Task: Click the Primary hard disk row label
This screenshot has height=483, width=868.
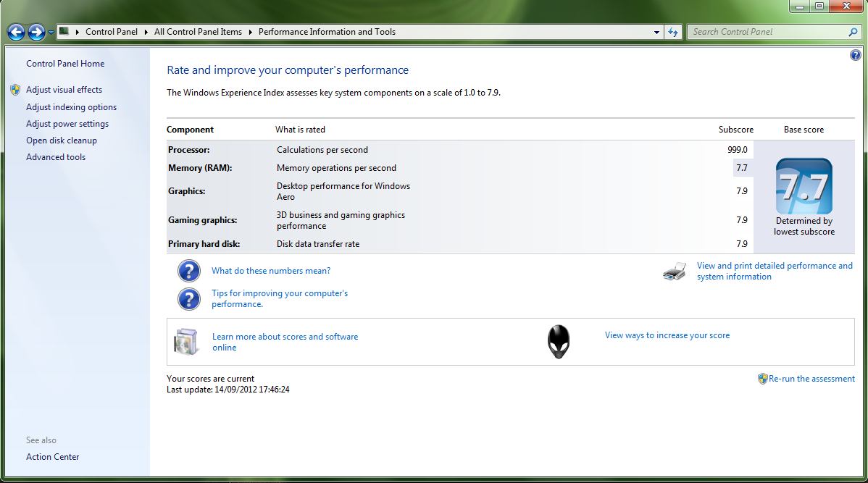Action: pos(204,244)
